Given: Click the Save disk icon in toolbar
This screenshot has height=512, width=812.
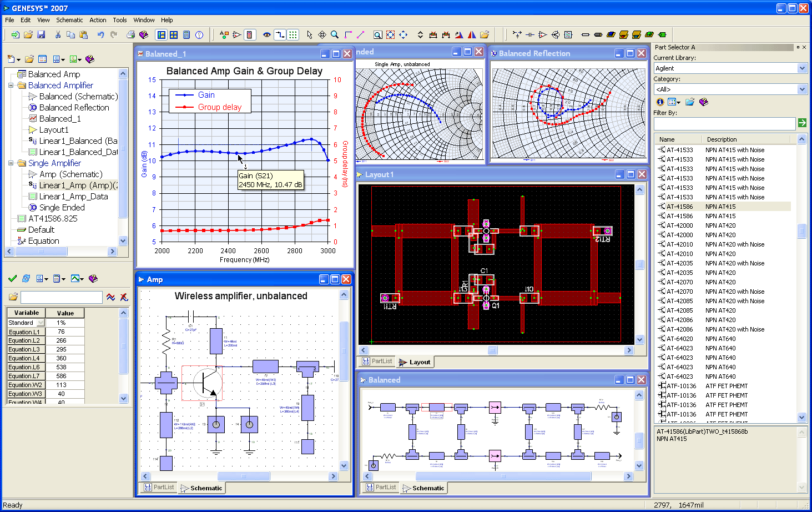Looking at the screenshot, I should coord(41,34).
